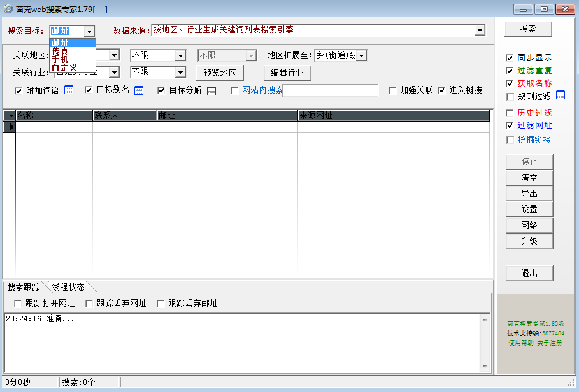Click the 搜索 button
579x392 pixels.
point(528,29)
